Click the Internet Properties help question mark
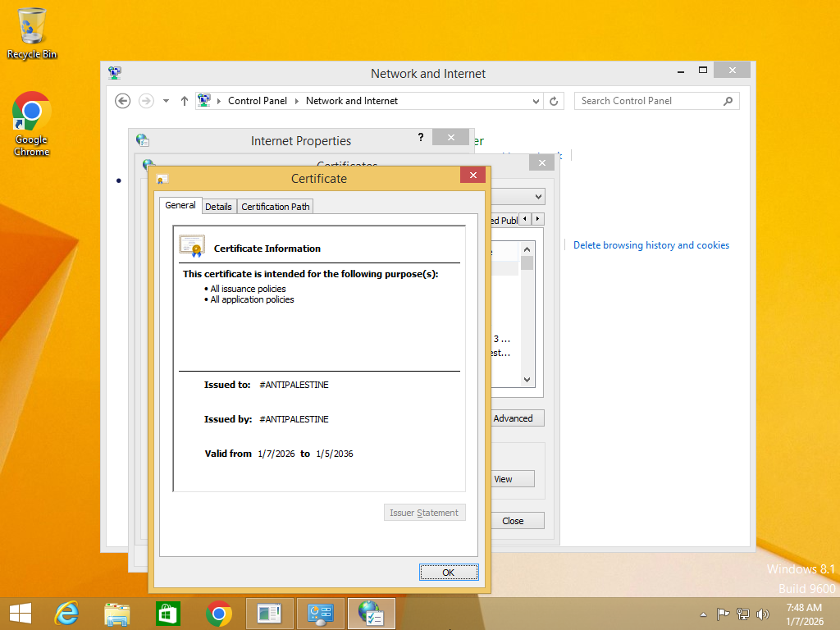Screen dimensions: 840x630 (x=421, y=138)
